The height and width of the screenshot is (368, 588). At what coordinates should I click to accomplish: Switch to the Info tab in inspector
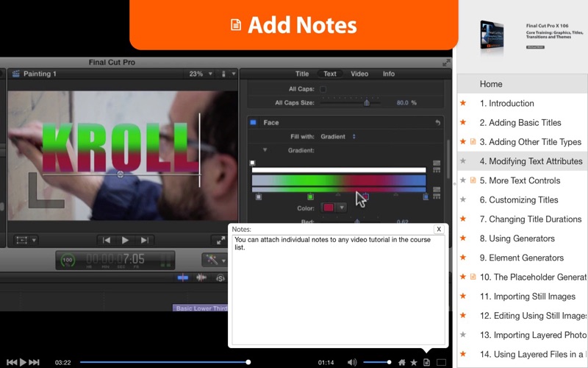[x=389, y=74]
